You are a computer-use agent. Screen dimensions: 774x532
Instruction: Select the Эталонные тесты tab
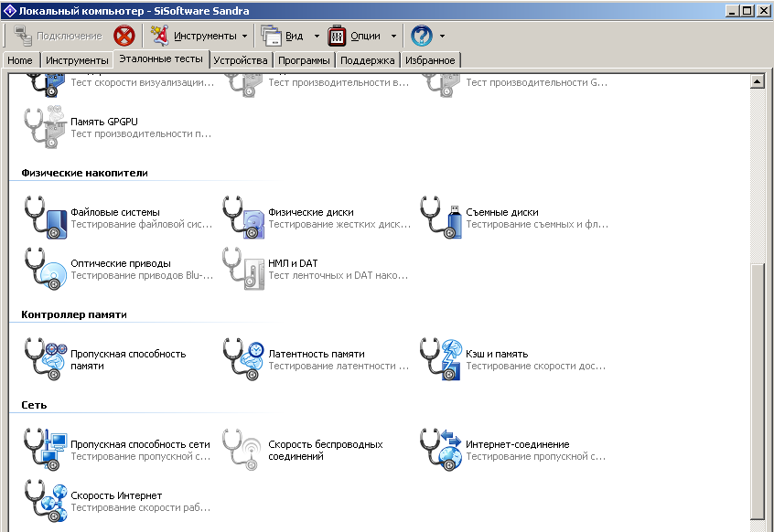pyautogui.click(x=161, y=59)
